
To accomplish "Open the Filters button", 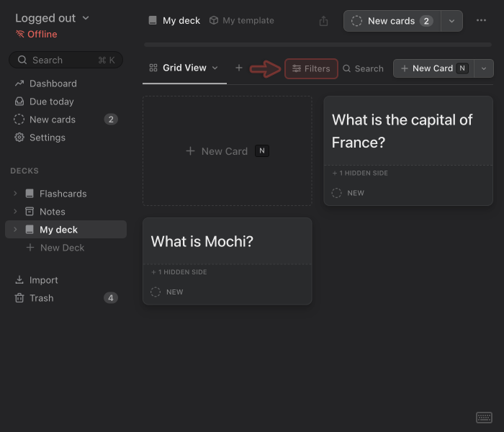I will pos(311,68).
